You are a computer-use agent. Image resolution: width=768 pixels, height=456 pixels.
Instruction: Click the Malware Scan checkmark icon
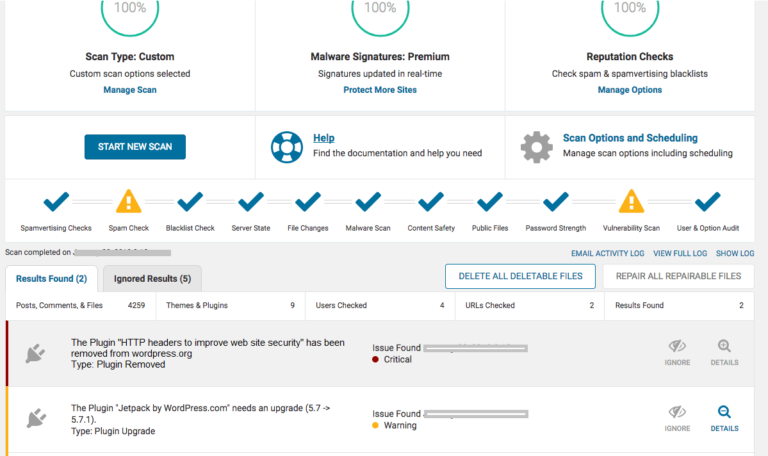click(368, 201)
